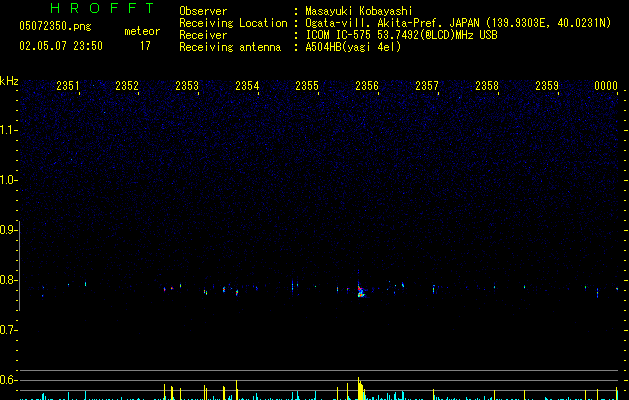
Task: Click the Receiving antenna label
Action: 230,47
